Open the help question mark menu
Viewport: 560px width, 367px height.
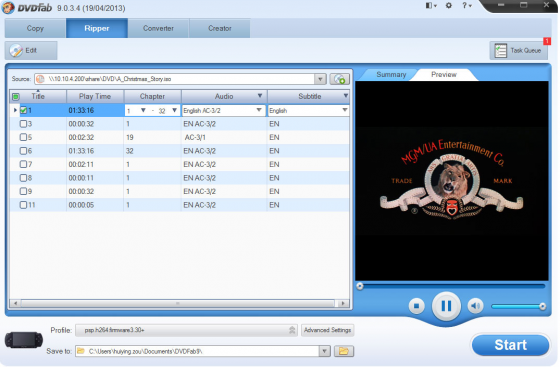pyautogui.click(x=467, y=5)
